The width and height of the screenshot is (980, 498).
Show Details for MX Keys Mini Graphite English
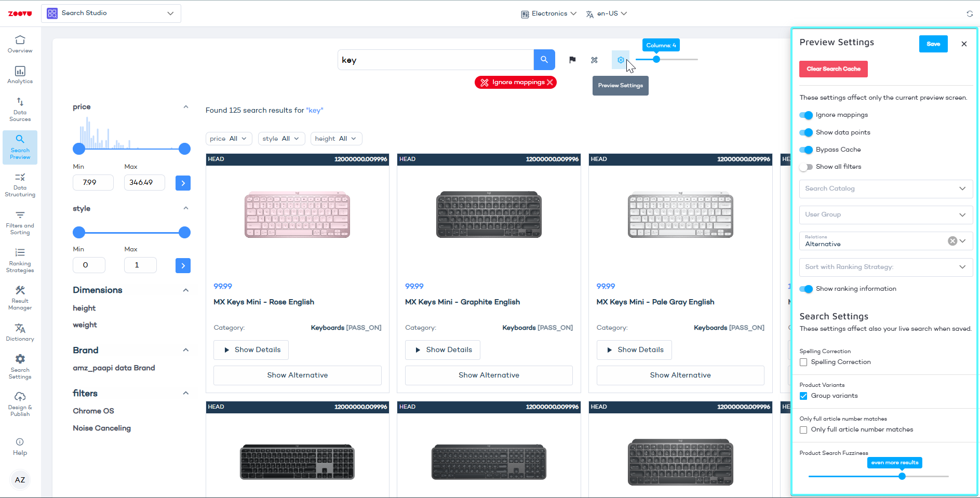click(442, 349)
